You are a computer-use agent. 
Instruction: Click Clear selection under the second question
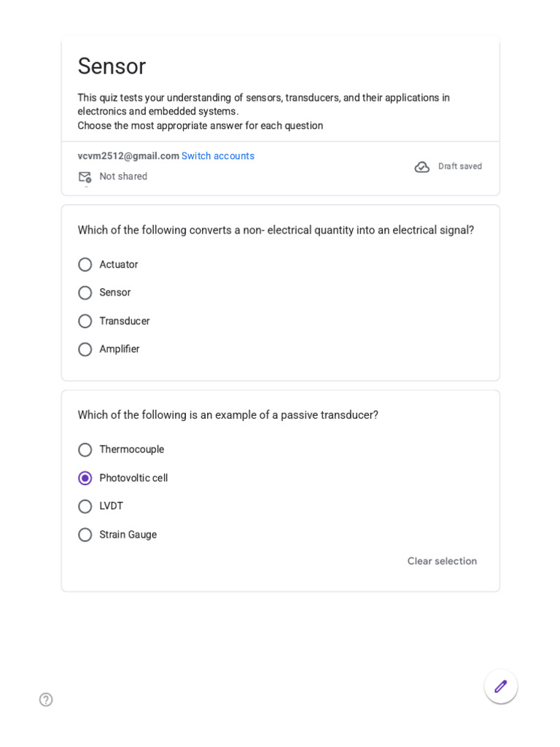point(442,561)
